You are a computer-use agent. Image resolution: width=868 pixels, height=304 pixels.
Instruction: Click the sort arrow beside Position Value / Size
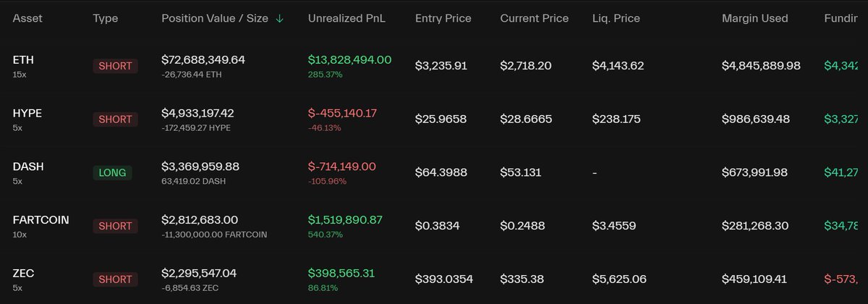coord(279,18)
